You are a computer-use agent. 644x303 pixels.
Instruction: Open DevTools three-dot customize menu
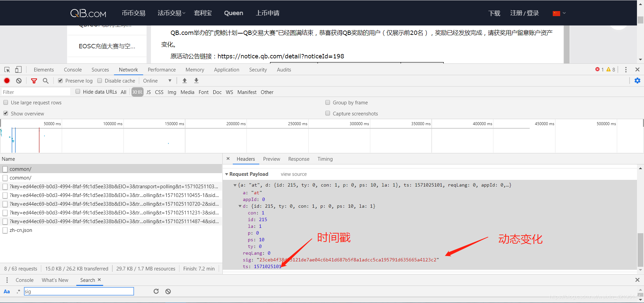coord(626,69)
